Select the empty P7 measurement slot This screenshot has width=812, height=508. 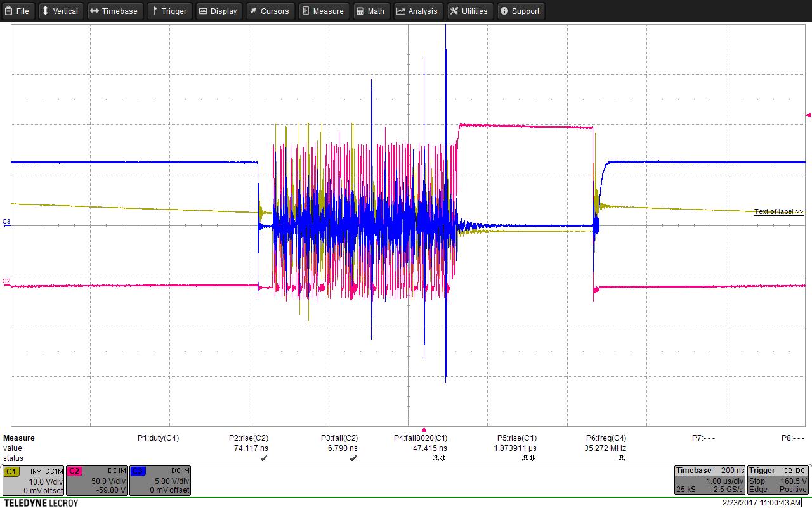(x=704, y=438)
